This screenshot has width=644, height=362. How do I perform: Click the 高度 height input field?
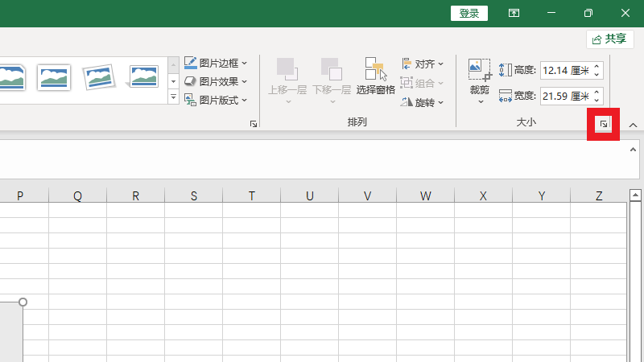coord(565,71)
